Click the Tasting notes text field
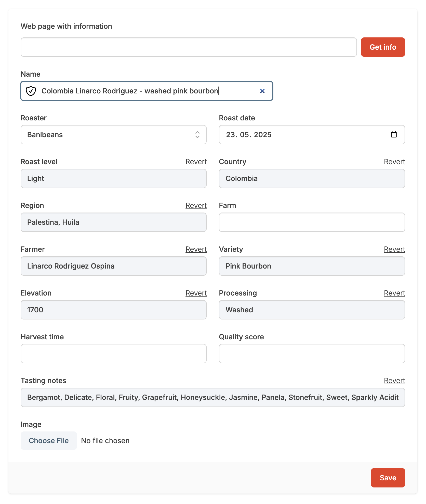 coord(212,397)
